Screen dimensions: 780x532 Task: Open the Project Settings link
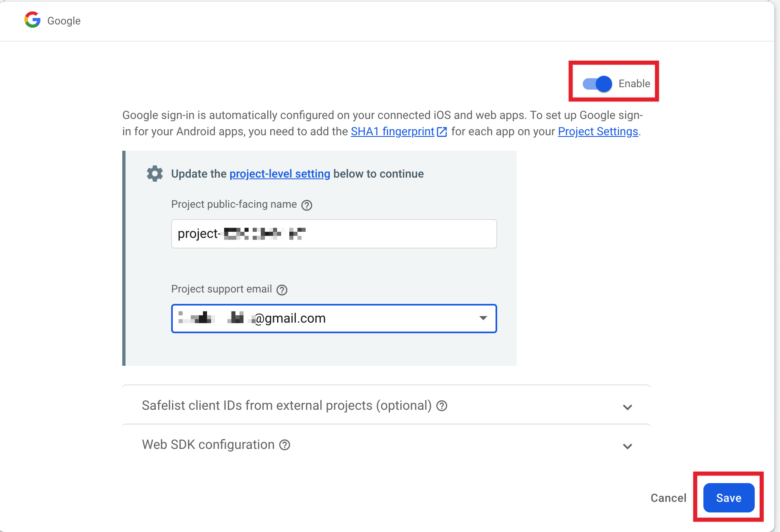coord(597,131)
